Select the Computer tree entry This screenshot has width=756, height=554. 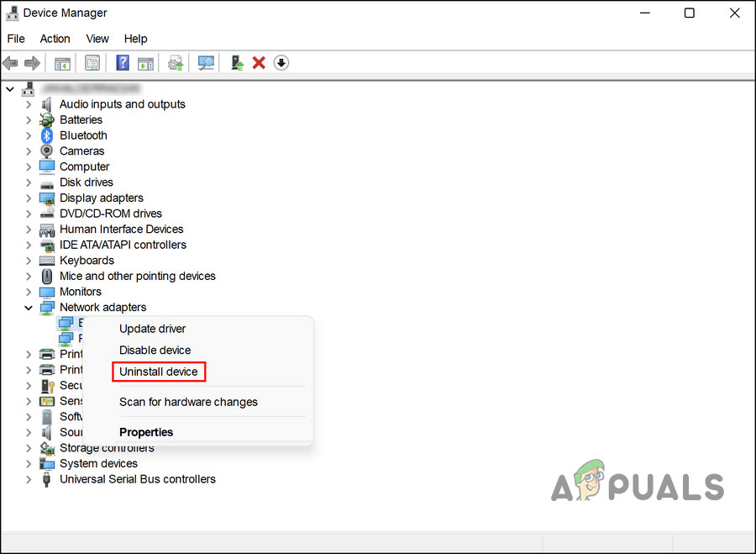(84, 167)
